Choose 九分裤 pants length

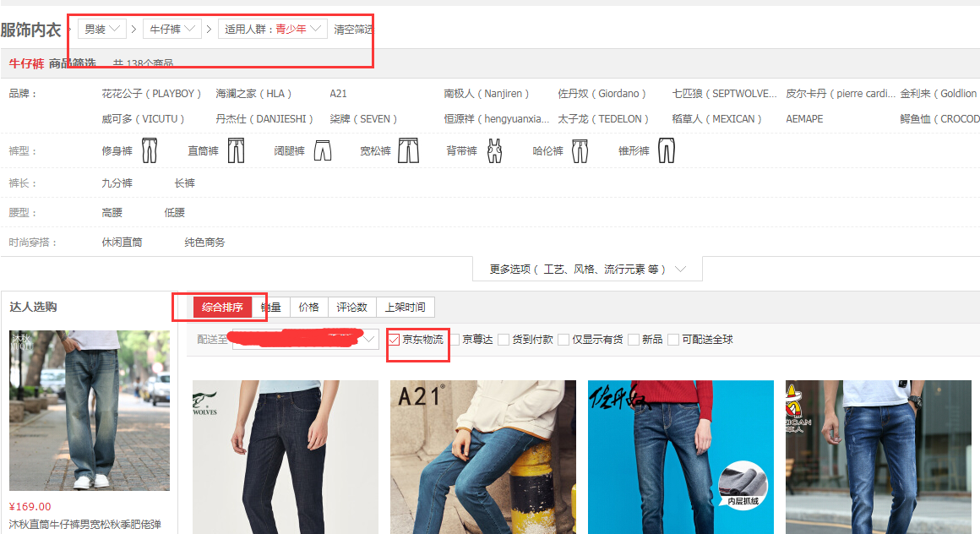tap(117, 183)
